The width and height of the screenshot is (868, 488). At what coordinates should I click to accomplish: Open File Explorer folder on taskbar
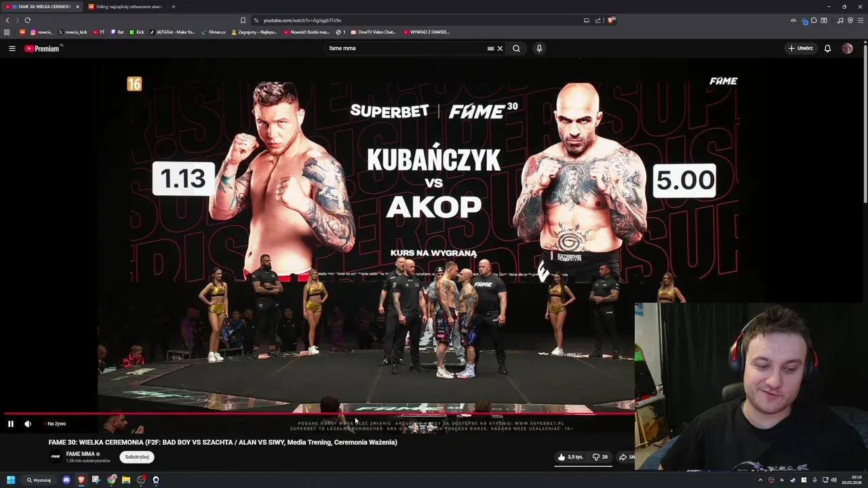126,480
